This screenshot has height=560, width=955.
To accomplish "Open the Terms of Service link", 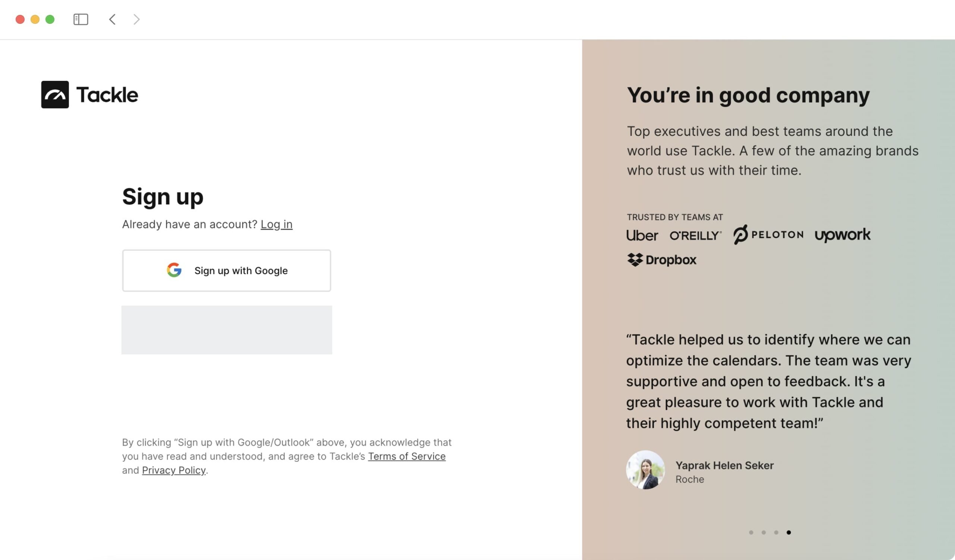I will (407, 456).
